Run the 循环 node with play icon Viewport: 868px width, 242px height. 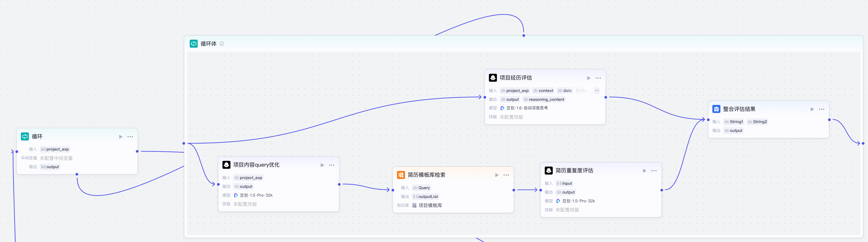tap(121, 137)
